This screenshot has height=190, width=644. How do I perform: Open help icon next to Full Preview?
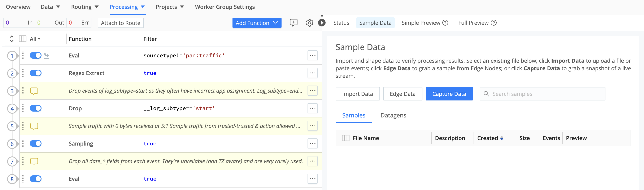pos(493,23)
